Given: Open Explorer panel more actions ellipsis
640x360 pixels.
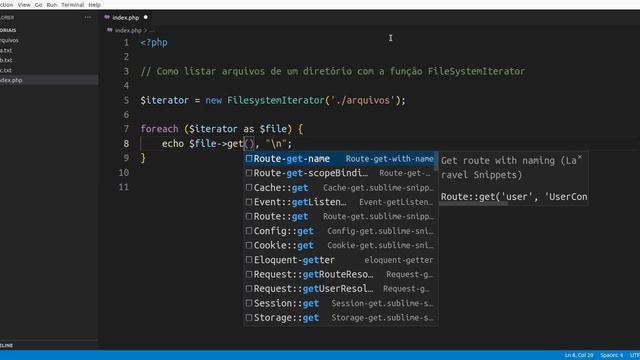Looking at the screenshot, I should (x=88, y=18).
